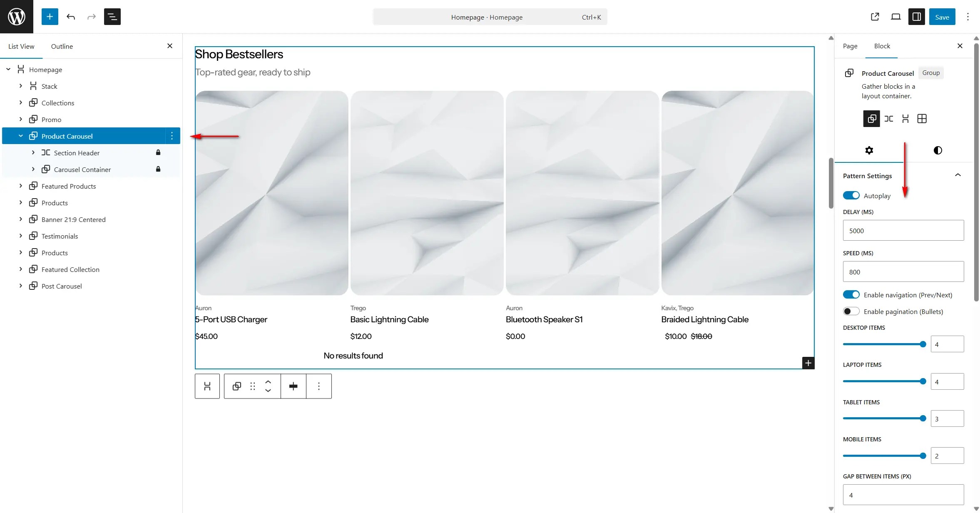Click the align icon in block toolbar
This screenshot has height=513, width=980.
coord(293,386)
